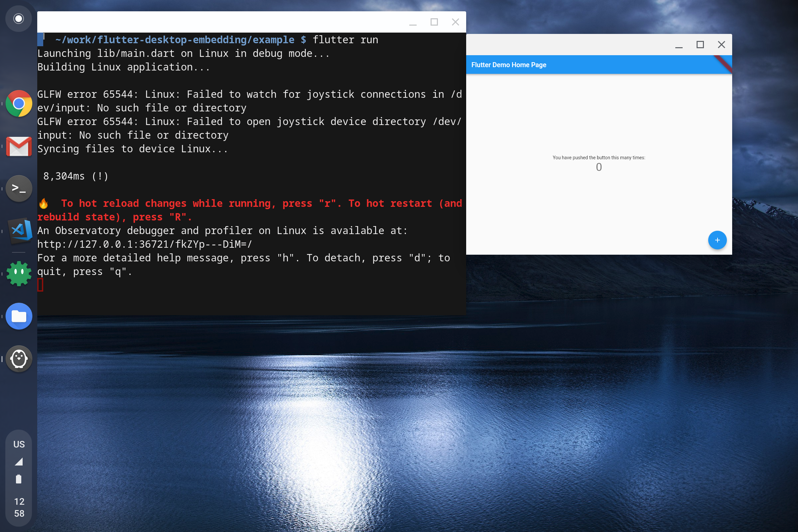Click the Flutter Demo Home Page title

pyautogui.click(x=509, y=65)
